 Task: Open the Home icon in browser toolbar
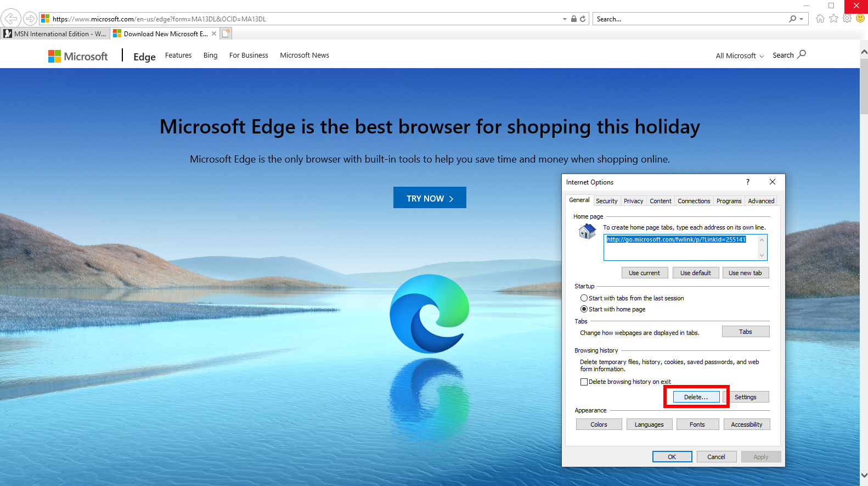[x=820, y=19]
